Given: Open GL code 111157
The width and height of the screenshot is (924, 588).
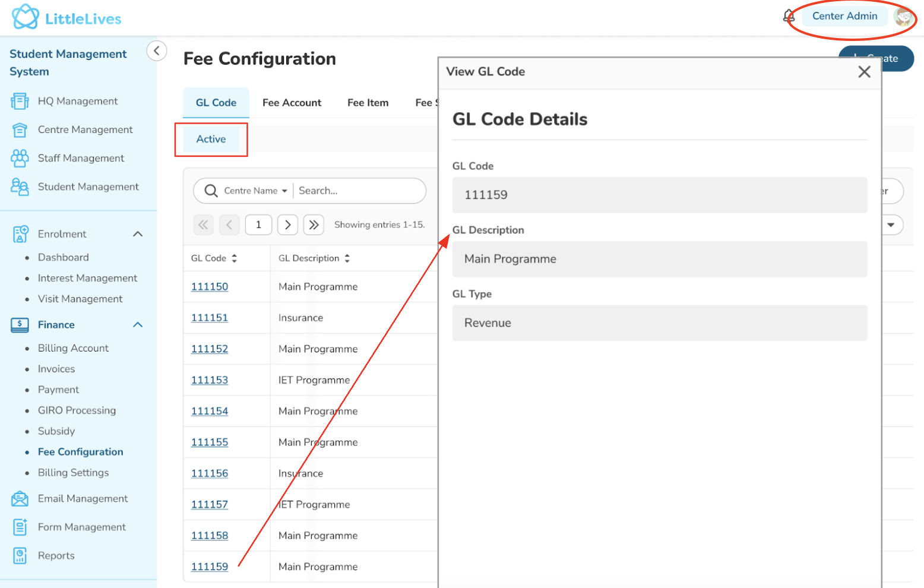Looking at the screenshot, I should tap(210, 505).
